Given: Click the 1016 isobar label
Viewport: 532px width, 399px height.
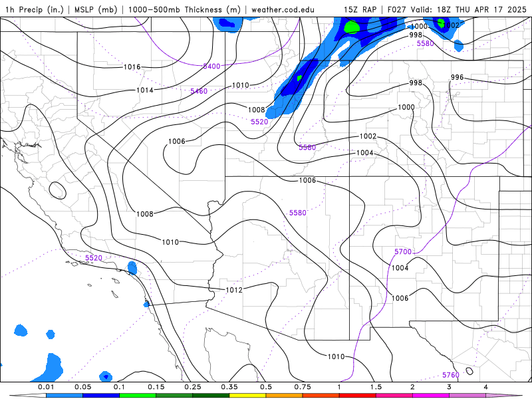Looking at the screenshot, I should tap(132, 67).
